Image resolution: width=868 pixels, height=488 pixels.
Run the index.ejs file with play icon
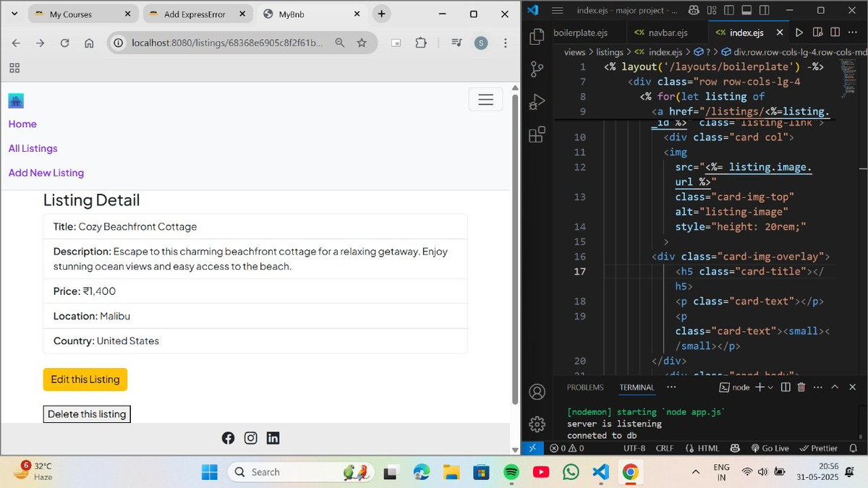point(799,33)
